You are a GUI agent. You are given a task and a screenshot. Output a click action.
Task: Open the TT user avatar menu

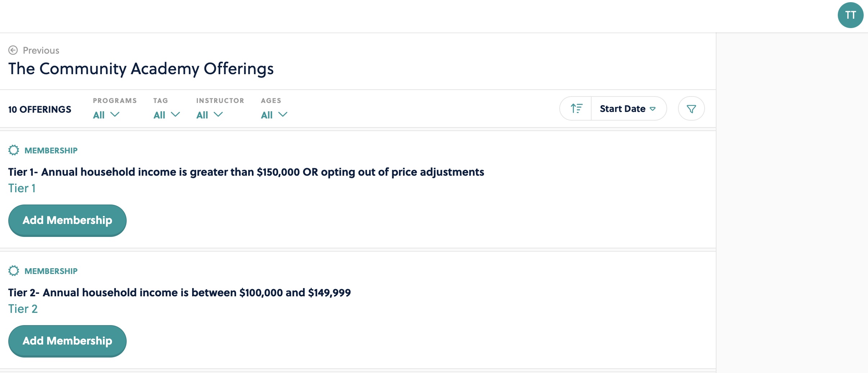tap(850, 15)
